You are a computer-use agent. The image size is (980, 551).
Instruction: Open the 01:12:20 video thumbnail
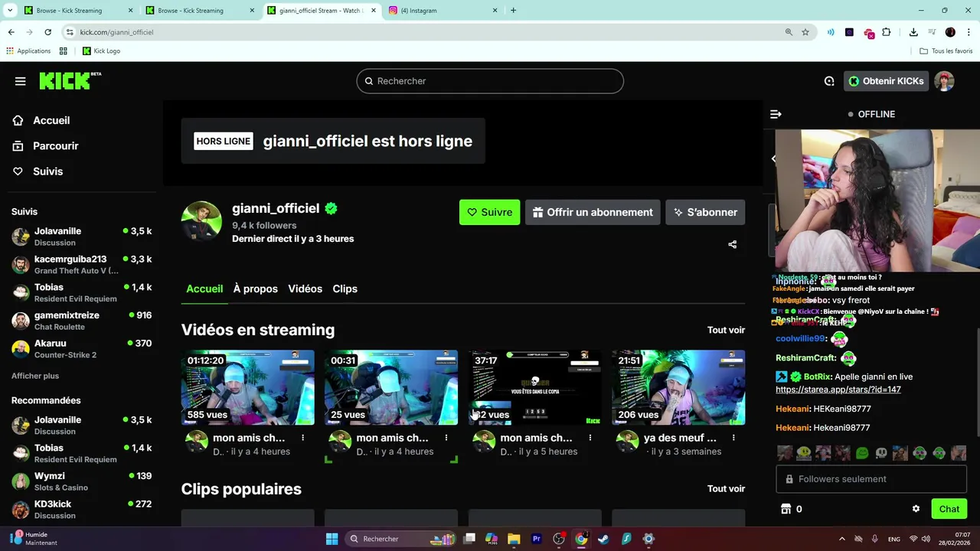[248, 387]
